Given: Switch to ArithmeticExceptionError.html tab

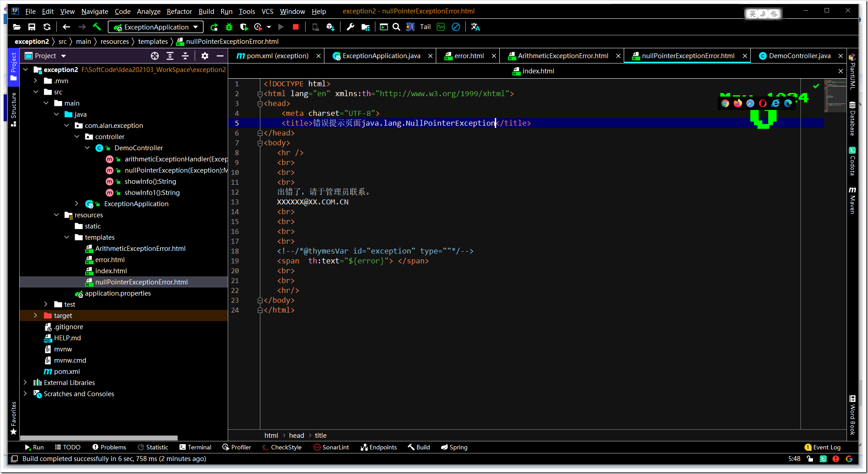Looking at the screenshot, I should coord(563,56).
